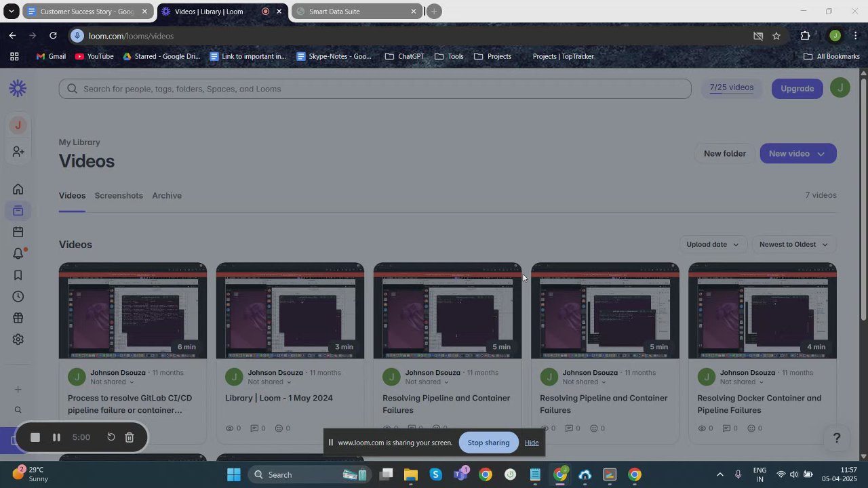The width and height of the screenshot is (868, 488).
Task: Bookmark this page with the star icon
Action: (776, 36)
